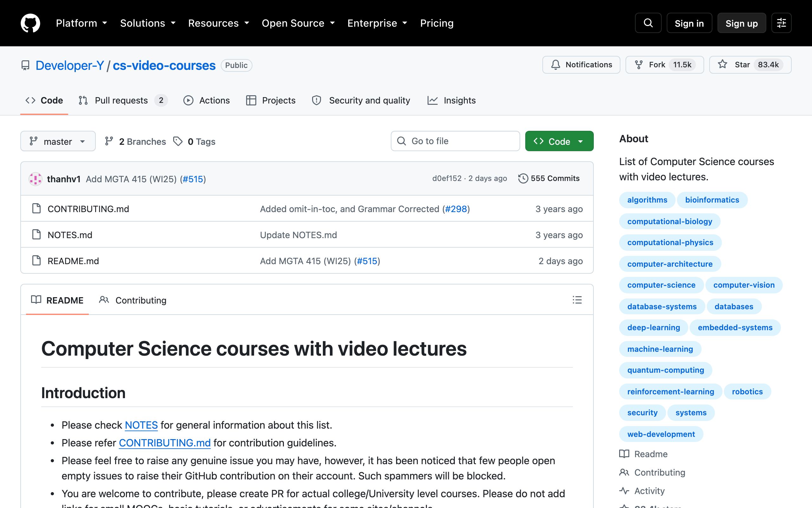Open the Security and quality tab
This screenshot has height=508, width=812.
coord(361,100)
